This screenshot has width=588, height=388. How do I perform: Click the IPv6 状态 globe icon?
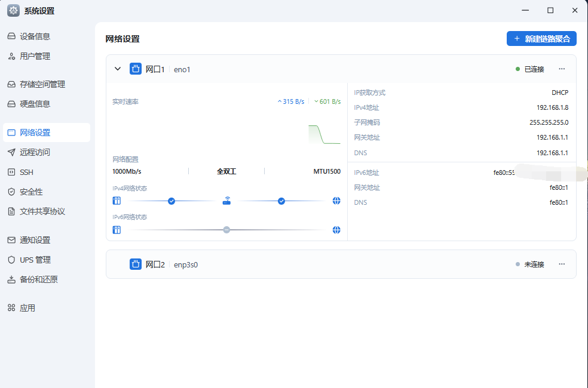point(336,230)
